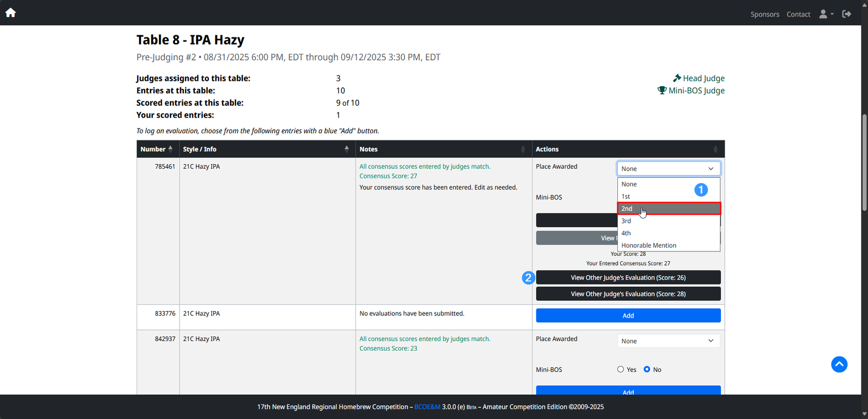Image resolution: width=868 pixels, height=419 pixels.
Task: Open the user account icon menu
Action: tap(826, 14)
